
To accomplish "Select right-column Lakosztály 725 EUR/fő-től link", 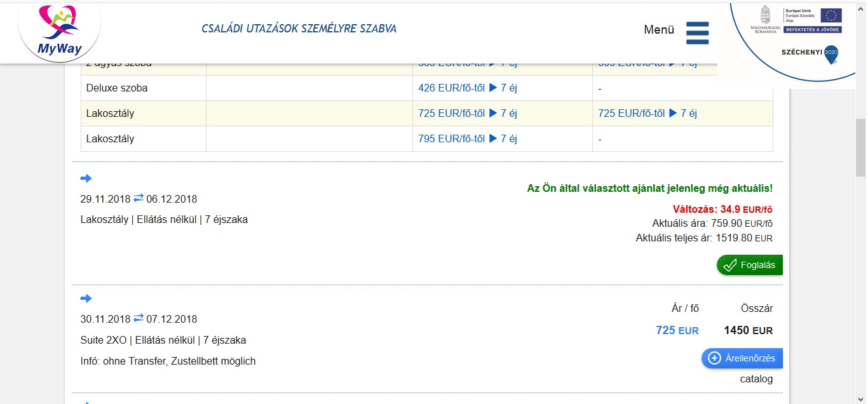I will pos(648,114).
